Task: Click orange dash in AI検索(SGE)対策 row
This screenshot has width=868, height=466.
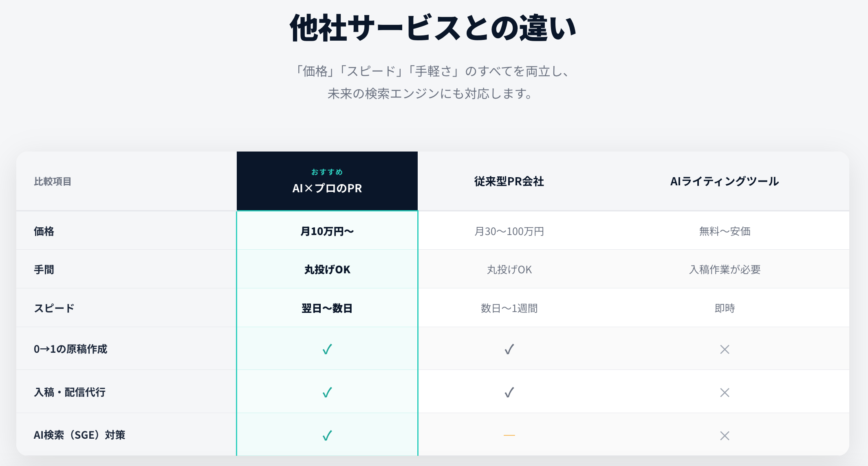Action: pos(509,435)
